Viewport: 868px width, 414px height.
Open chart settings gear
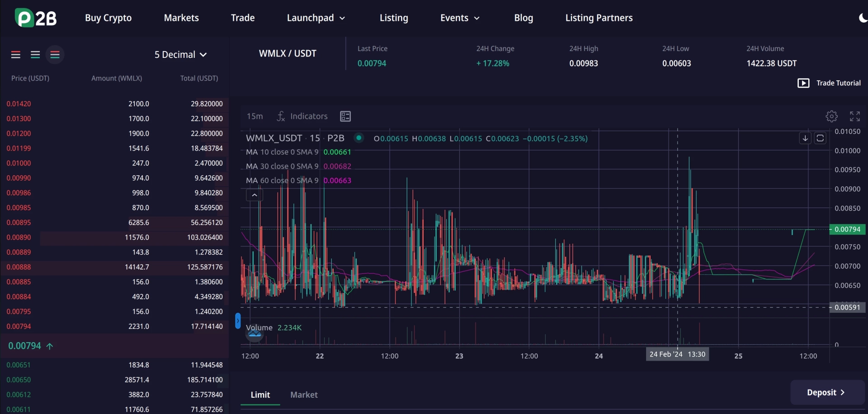[831, 116]
